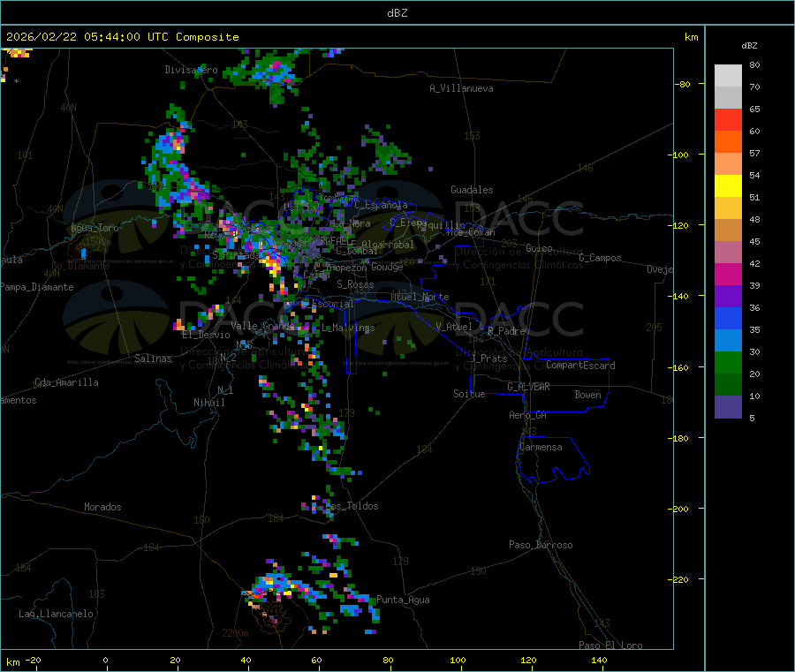The width and height of the screenshot is (795, 672).
Task: Click the 'Guico' location label
Action: (x=539, y=248)
